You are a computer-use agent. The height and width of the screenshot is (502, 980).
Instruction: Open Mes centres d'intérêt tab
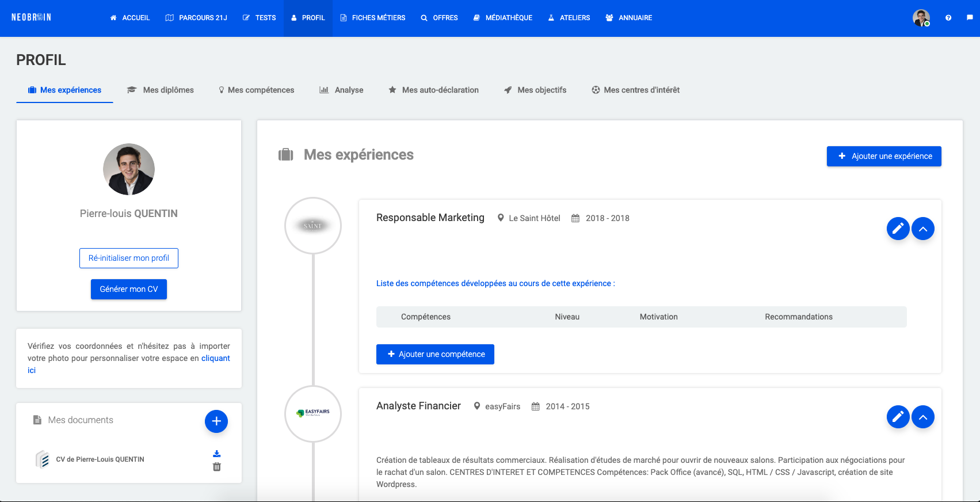[x=636, y=90]
